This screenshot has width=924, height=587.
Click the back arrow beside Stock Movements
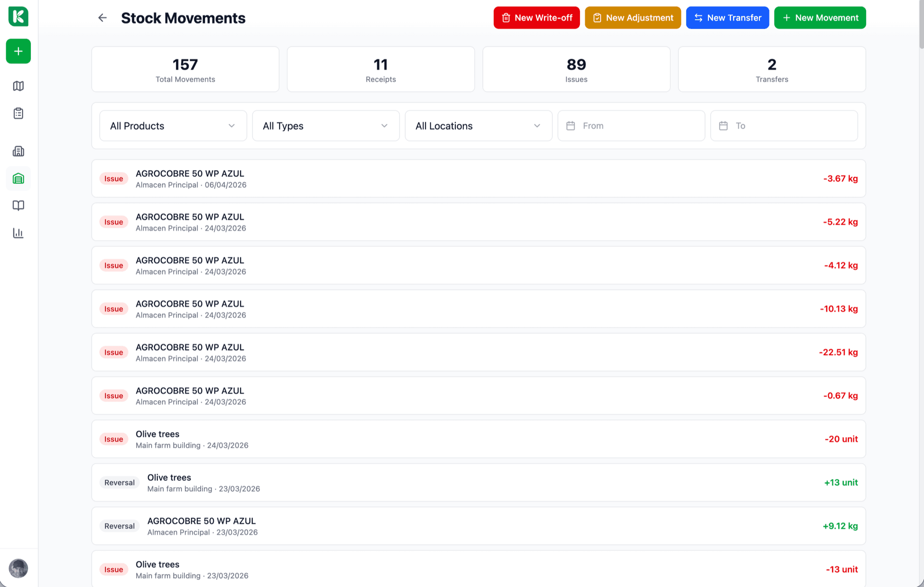(x=103, y=18)
